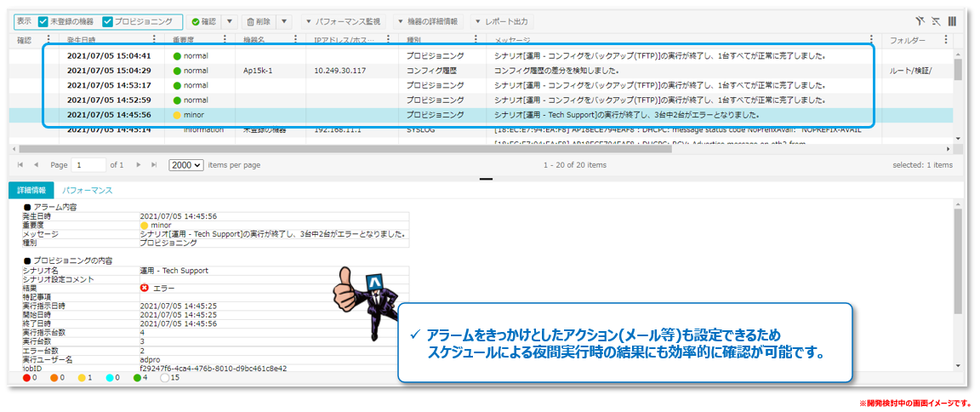Expand 機器の詳細情報 dropdown menu
Image resolution: width=980 pixels, height=412 pixels.
[x=429, y=21]
